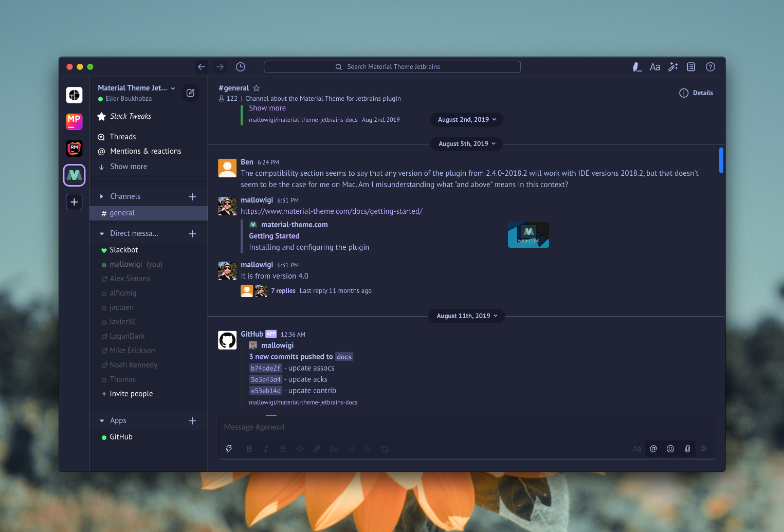Toggle italic formatting in composer
The image size is (784, 532).
pos(266,449)
